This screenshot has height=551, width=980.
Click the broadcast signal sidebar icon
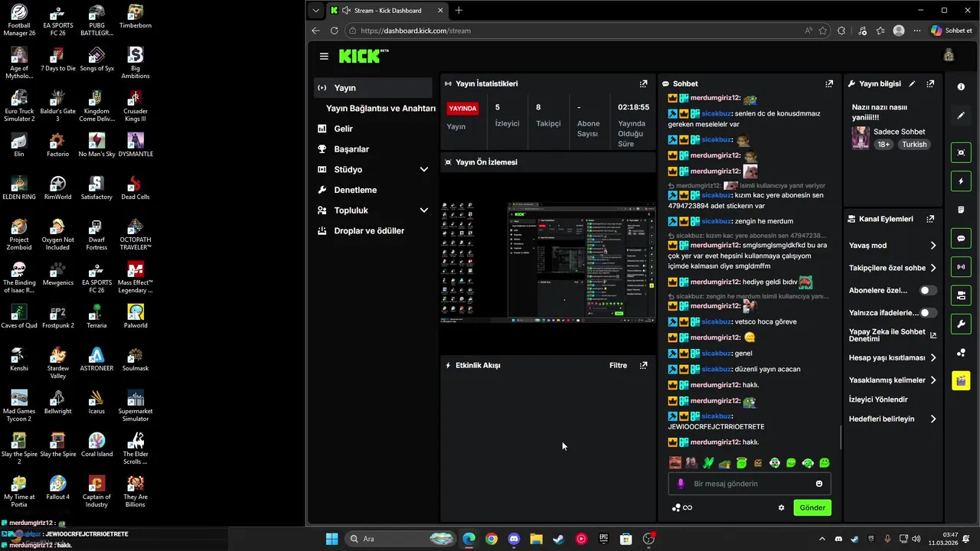pos(961,266)
